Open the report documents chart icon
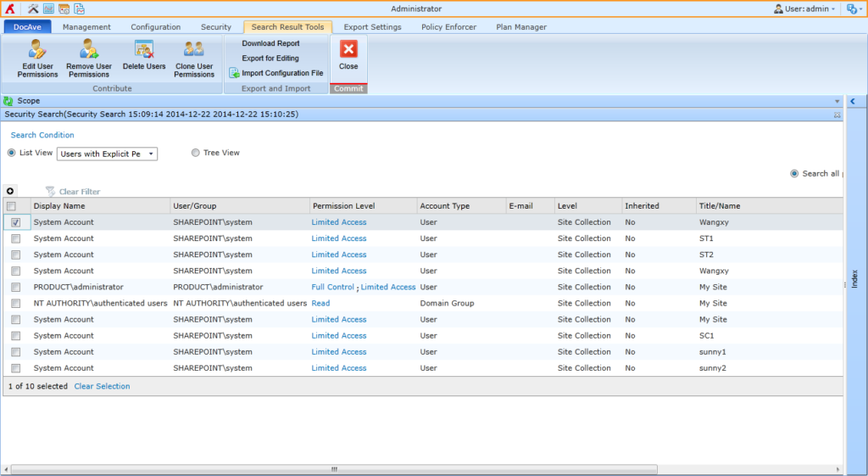This screenshot has height=476, width=868. (79, 8)
